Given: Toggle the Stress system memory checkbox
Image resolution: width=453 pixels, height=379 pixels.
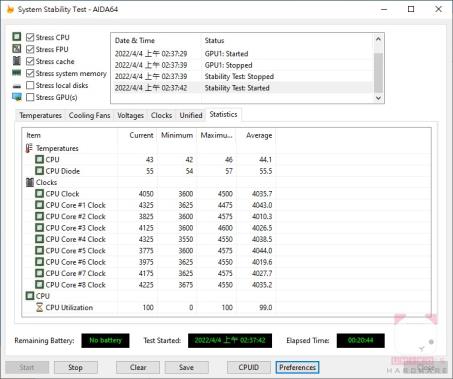Looking at the screenshot, I should coord(30,73).
